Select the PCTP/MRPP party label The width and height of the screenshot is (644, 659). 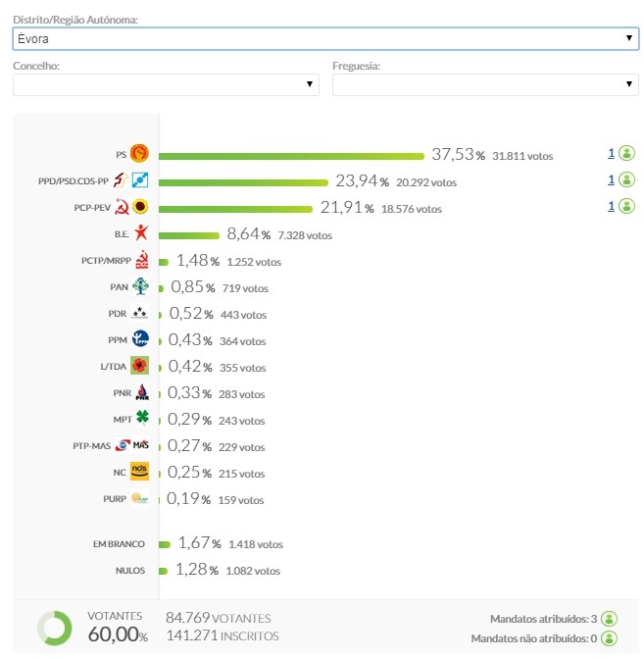[x=106, y=261]
